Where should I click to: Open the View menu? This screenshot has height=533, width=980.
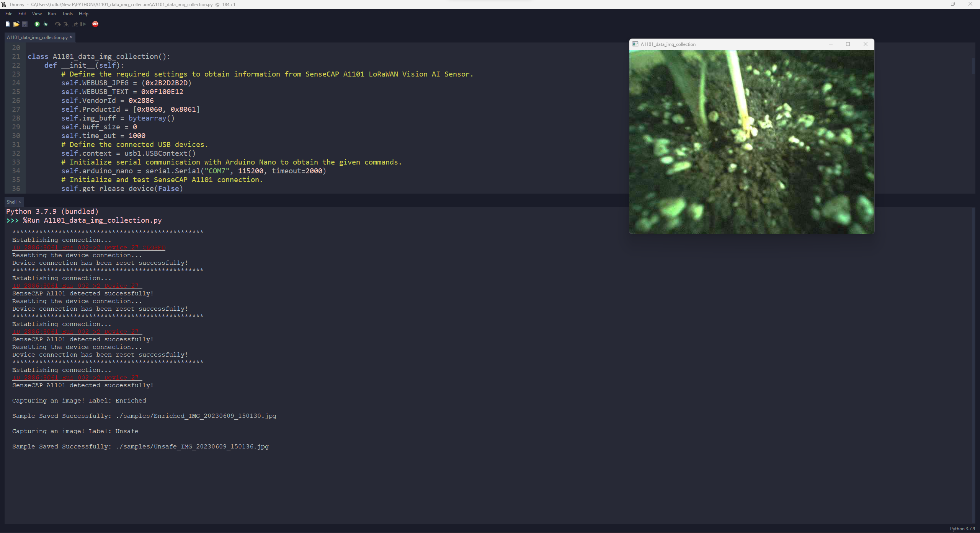pyautogui.click(x=36, y=14)
